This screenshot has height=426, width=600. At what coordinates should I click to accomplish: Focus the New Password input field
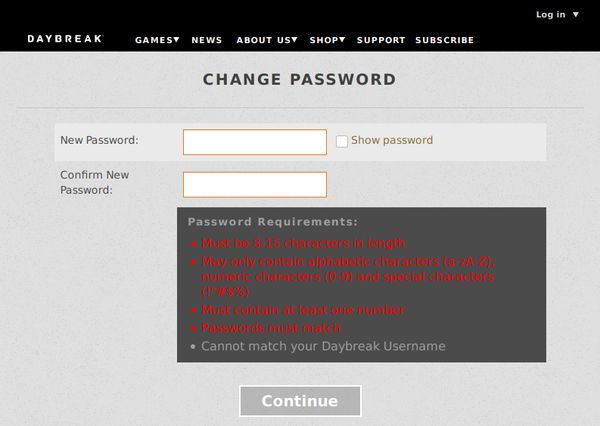pos(255,142)
